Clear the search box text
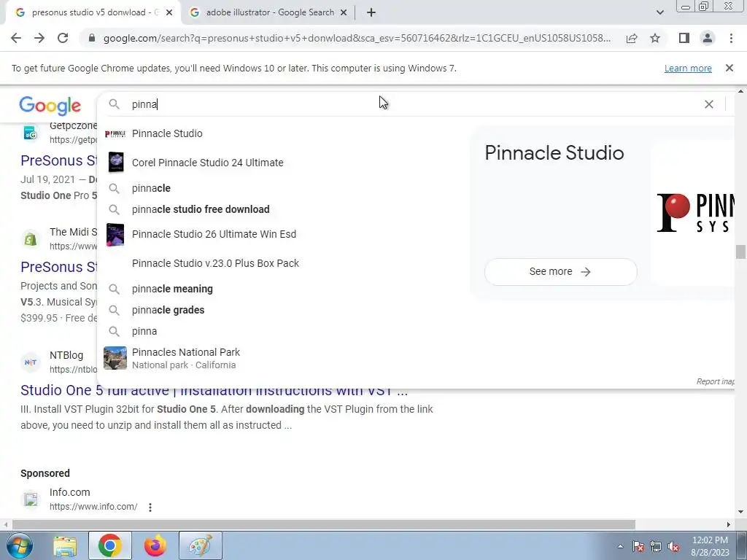 pyautogui.click(x=709, y=104)
